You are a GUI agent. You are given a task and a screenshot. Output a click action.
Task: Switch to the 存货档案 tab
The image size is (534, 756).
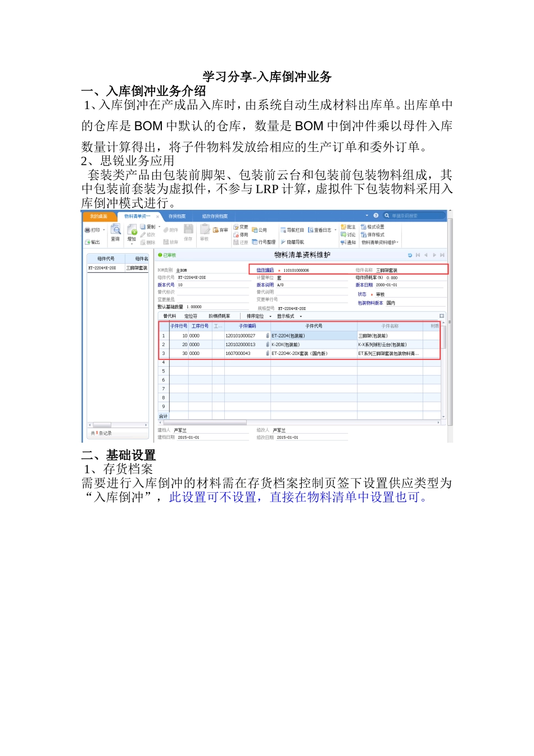click(x=177, y=216)
